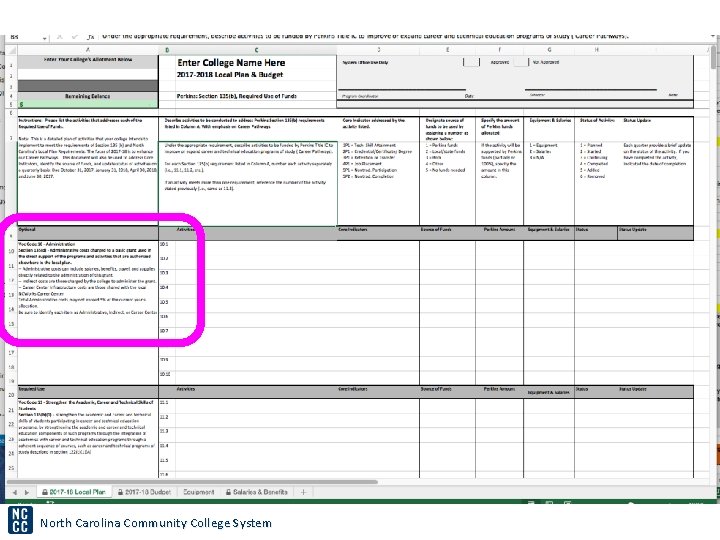Open the 2017-18 Local Plan sheet tab
The width and height of the screenshot is (720, 540).
73,492
